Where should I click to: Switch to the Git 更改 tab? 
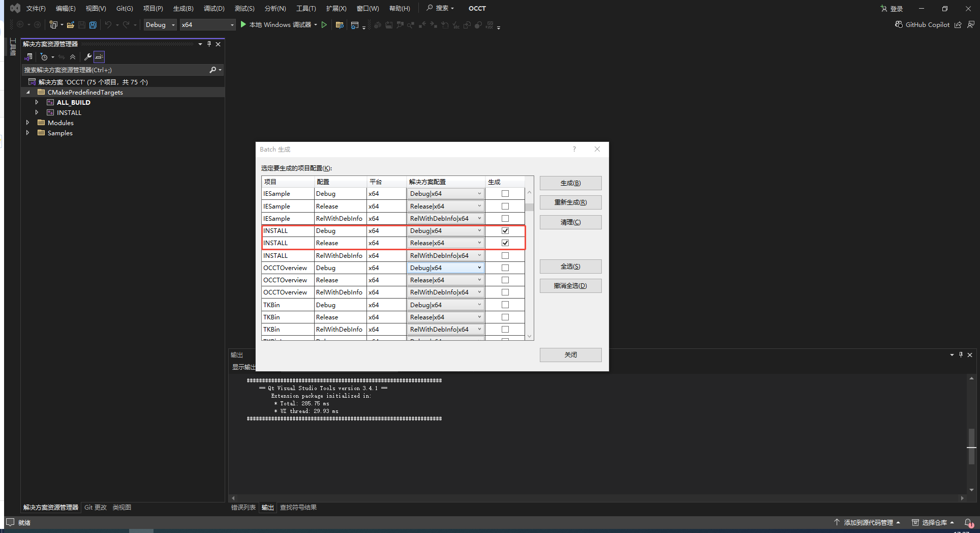point(96,508)
